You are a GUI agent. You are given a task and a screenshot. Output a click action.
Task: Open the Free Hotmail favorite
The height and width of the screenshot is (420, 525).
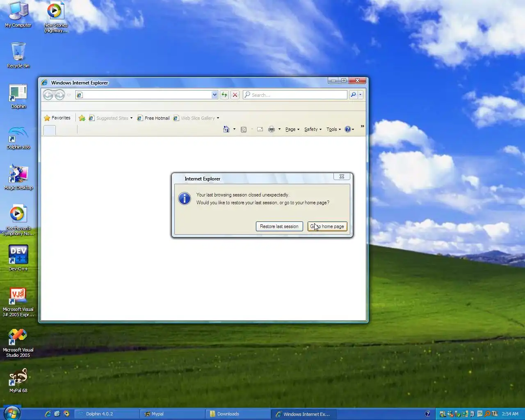pyautogui.click(x=153, y=118)
